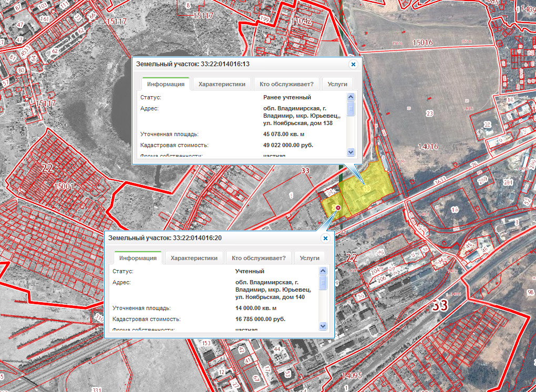Close the parcel 33:22:014016:20 popup

coord(325,238)
